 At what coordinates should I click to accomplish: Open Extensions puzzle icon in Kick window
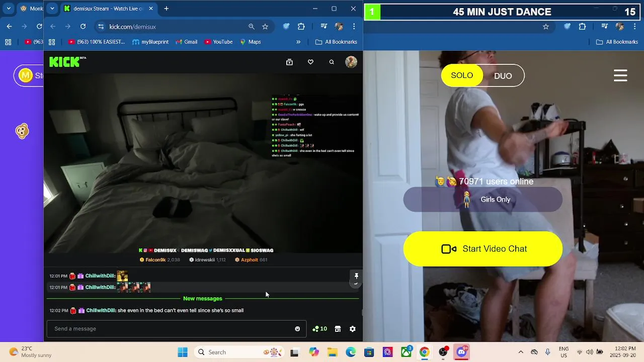point(301,27)
